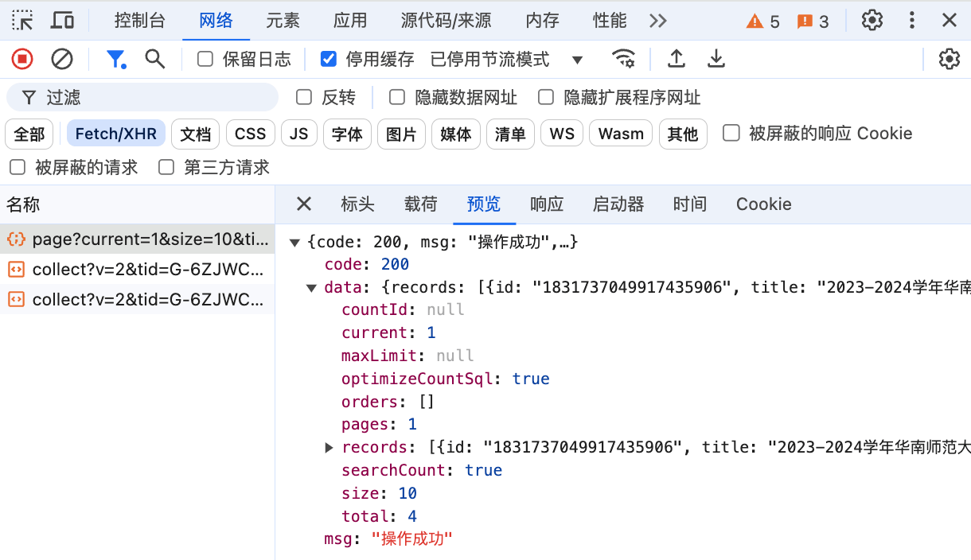
Task: Select the second collect?v=2 request
Action: coord(137,299)
